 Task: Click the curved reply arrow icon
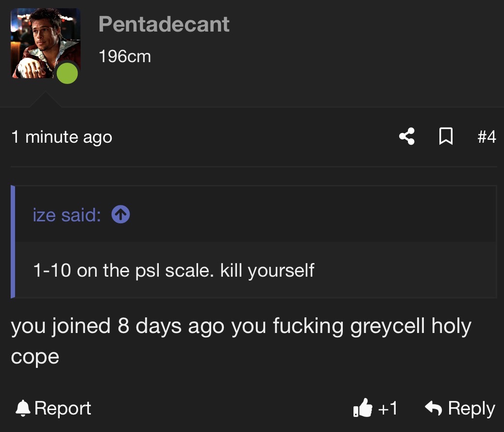pyautogui.click(x=434, y=408)
